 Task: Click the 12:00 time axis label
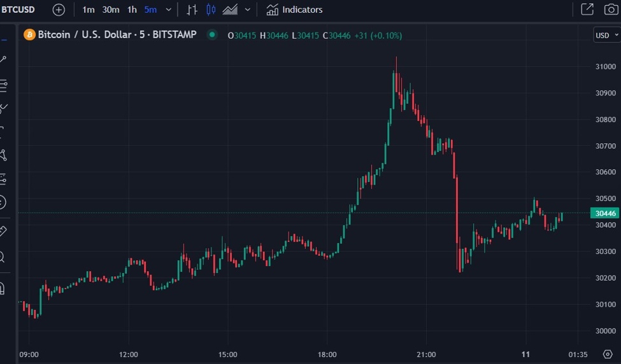[128, 354]
